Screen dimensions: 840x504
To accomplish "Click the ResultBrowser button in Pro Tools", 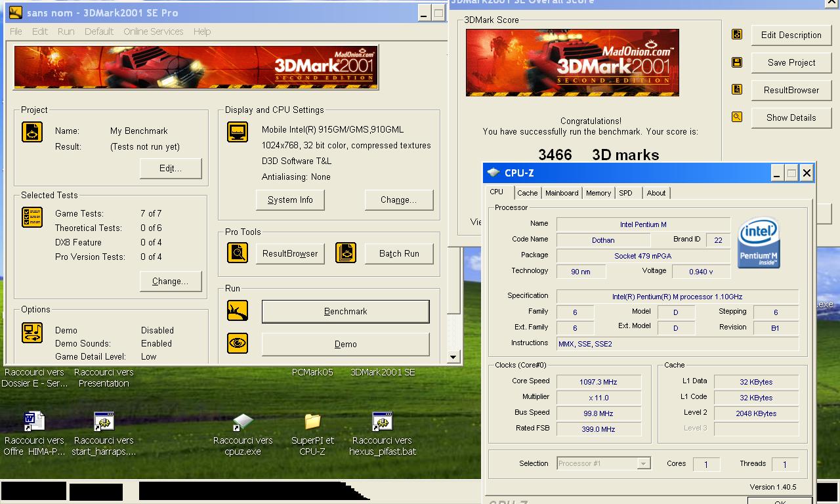I will pos(290,254).
